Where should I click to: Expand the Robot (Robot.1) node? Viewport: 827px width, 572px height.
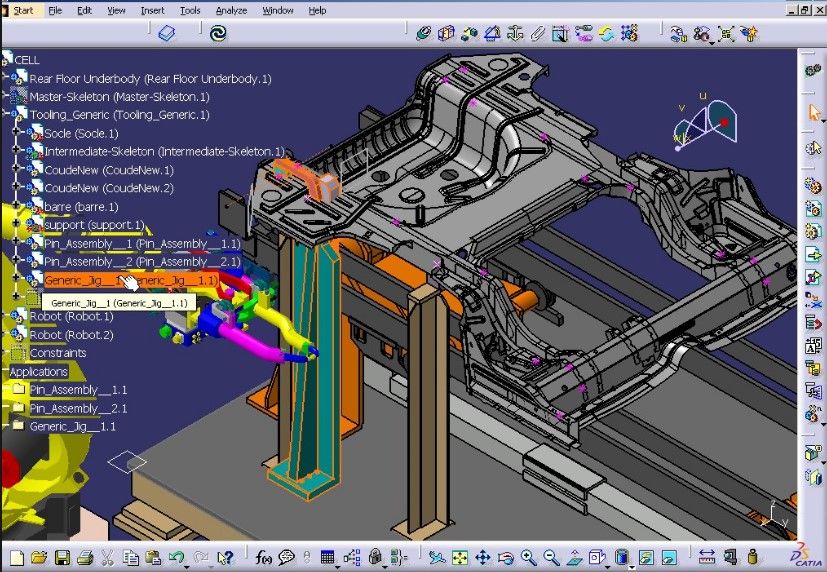[x=5, y=316]
